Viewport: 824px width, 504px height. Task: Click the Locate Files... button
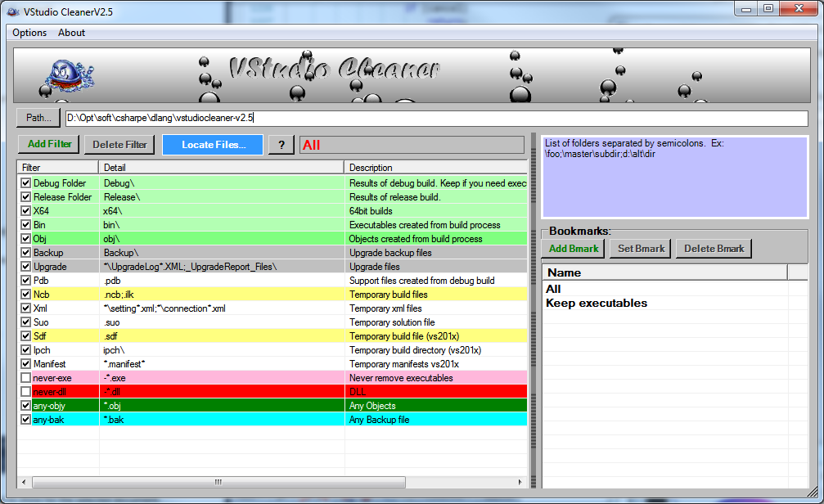coord(213,145)
